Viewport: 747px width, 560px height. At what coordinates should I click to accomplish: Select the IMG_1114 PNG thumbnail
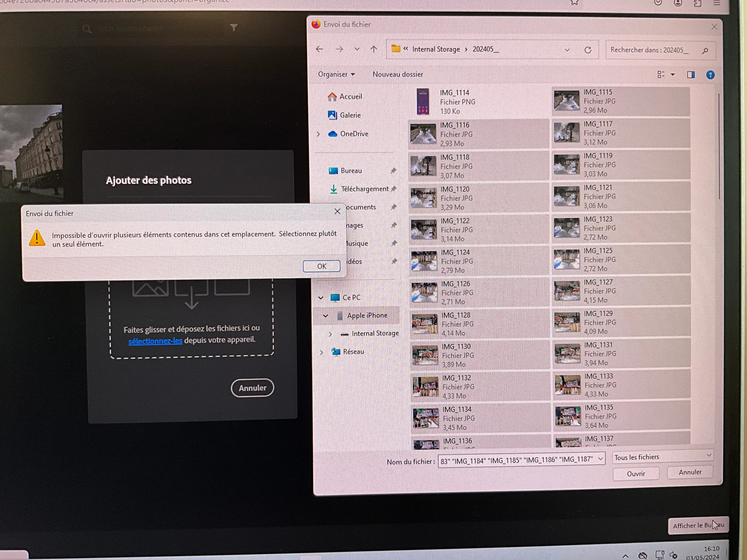pyautogui.click(x=422, y=102)
